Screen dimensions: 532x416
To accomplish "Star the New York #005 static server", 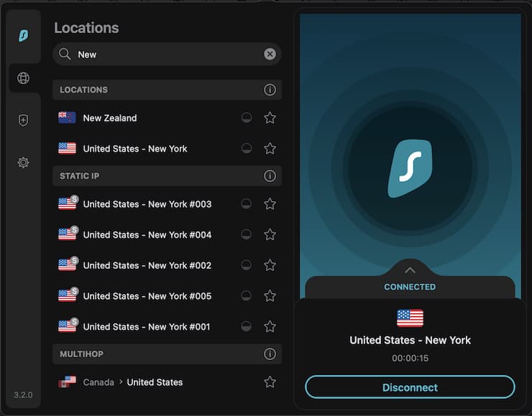I will (x=270, y=296).
